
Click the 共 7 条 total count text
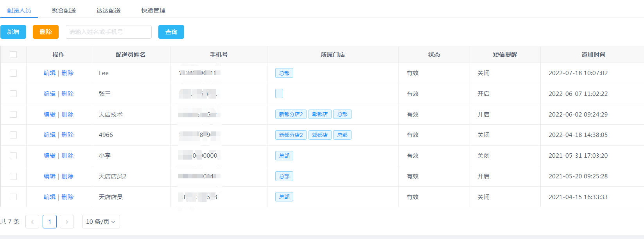[10, 221]
